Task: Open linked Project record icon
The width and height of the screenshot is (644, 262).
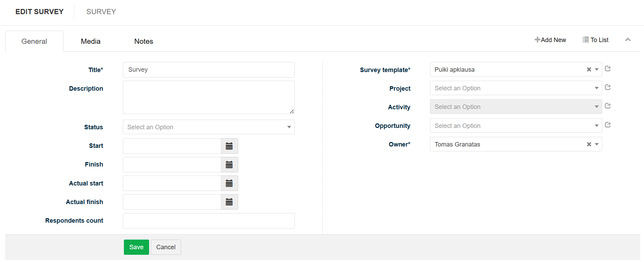Action: pos(608,87)
